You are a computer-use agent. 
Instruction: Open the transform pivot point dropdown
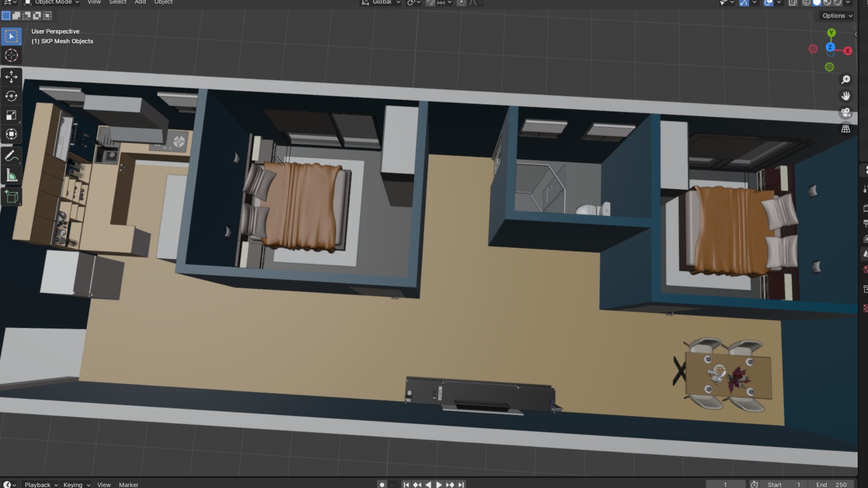pyautogui.click(x=413, y=2)
